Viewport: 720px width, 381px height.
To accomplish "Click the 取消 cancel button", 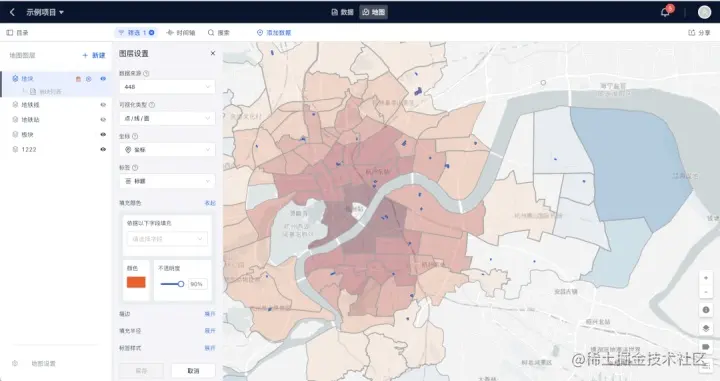I will pos(193,370).
